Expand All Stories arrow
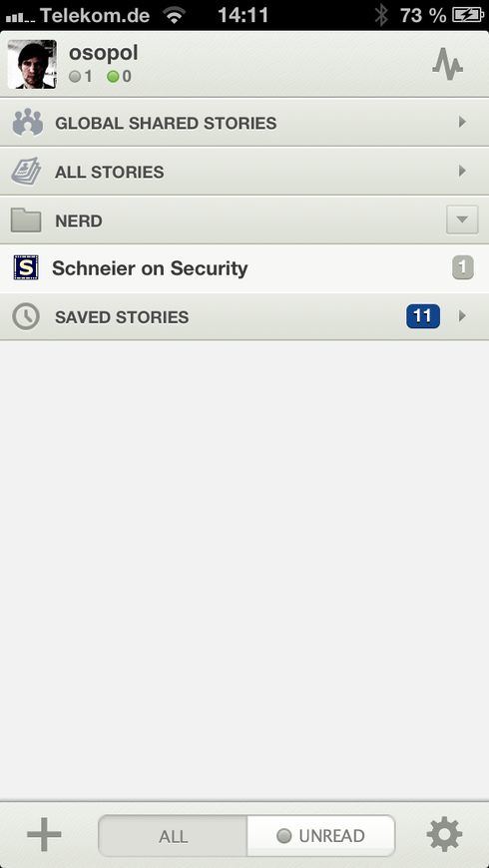This screenshot has width=489, height=868. coord(462,171)
